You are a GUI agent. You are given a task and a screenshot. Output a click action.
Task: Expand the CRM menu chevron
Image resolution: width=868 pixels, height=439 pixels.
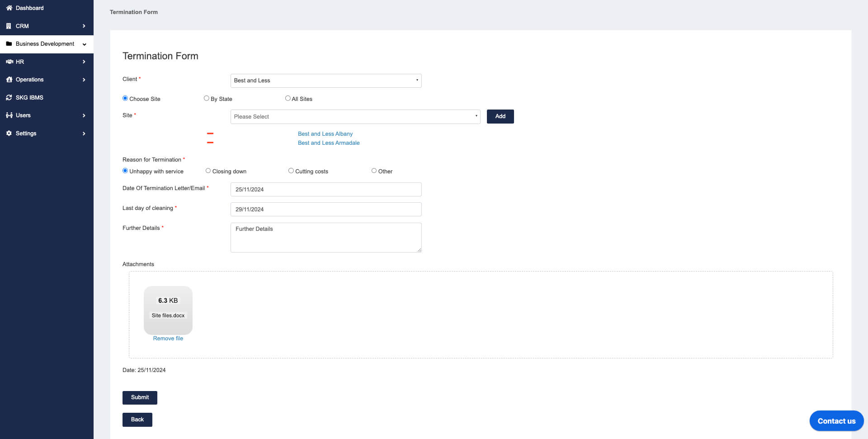[x=84, y=26]
